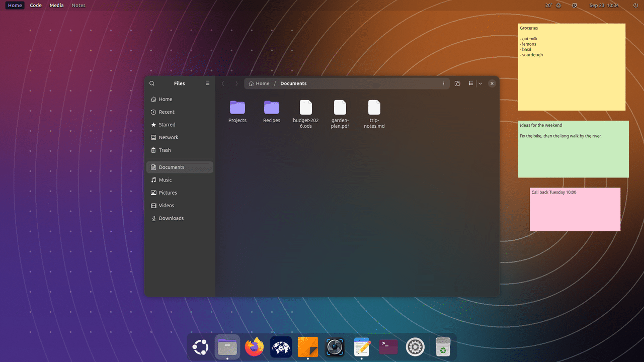This screenshot has width=644, height=362.
Task: Click the green Ideas for the weekend note
Action: click(574, 149)
